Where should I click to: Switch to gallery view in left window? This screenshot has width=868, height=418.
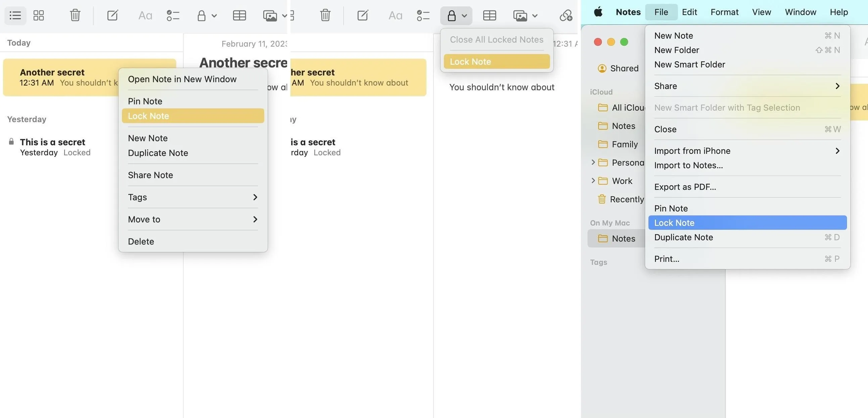[39, 15]
